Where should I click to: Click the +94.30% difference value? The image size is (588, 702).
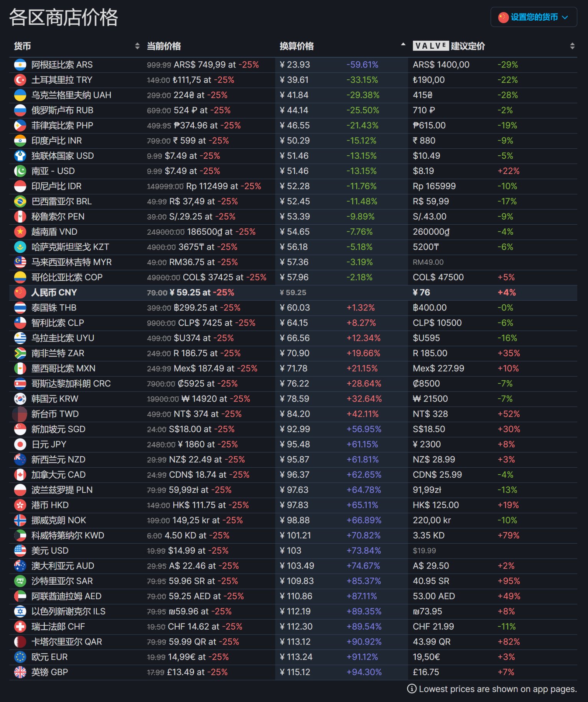pos(364,672)
